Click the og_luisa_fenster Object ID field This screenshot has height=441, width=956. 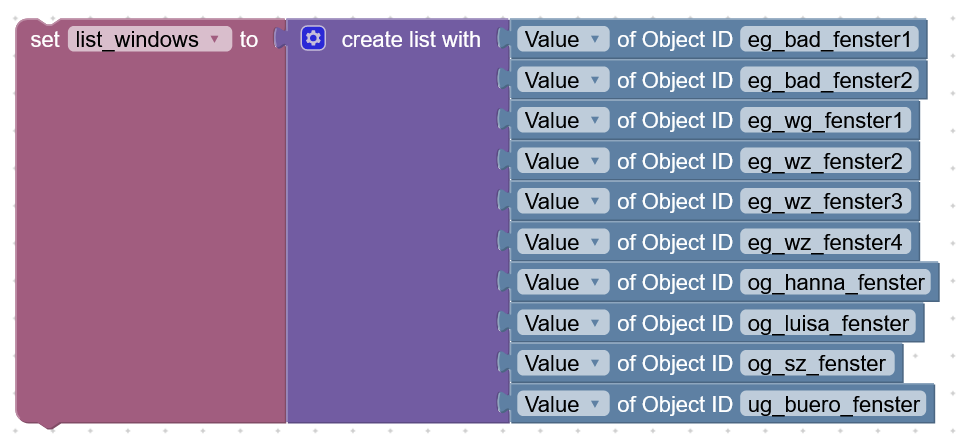pos(828,323)
